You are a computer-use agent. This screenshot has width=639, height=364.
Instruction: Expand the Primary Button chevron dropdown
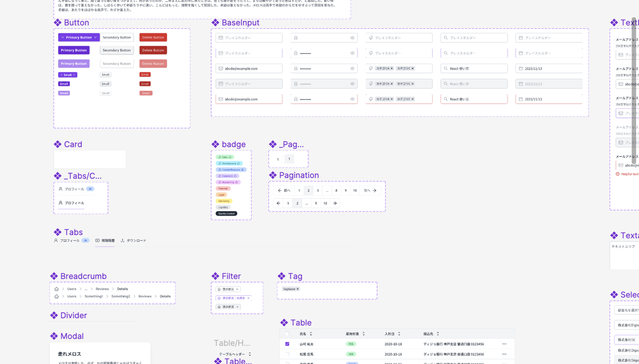tap(95, 37)
